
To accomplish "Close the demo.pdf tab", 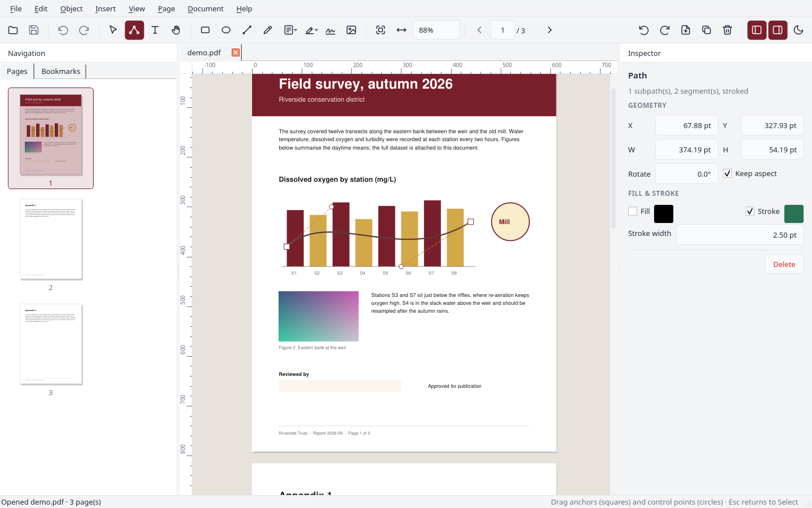I will point(236,52).
